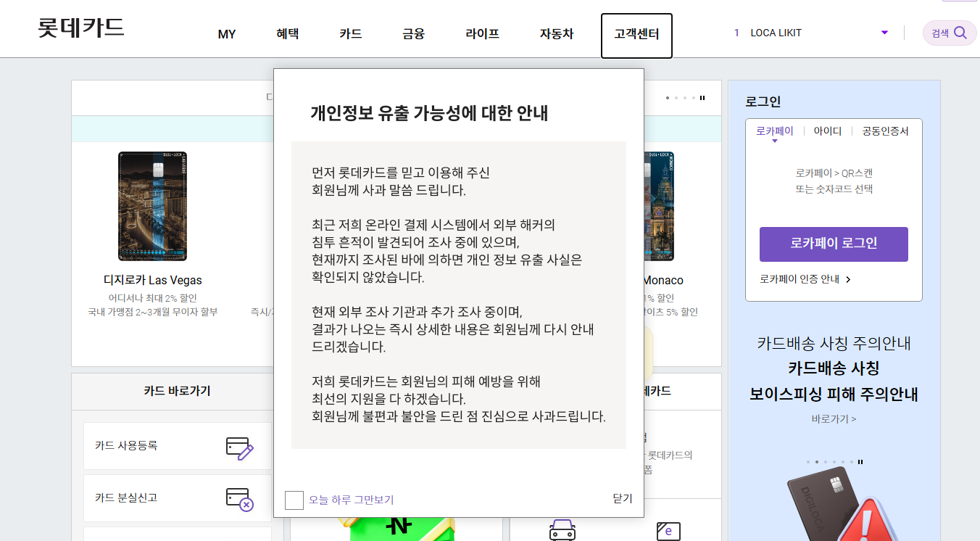Click the 카드 바로가기 heading
980x541 pixels.
177,391
